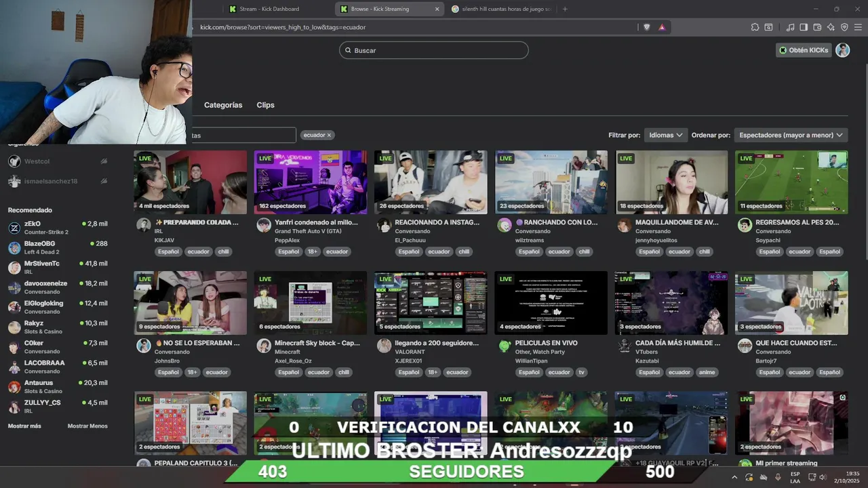Click the cloud sync off tray icon
The height and width of the screenshot is (488, 868).
764,477
